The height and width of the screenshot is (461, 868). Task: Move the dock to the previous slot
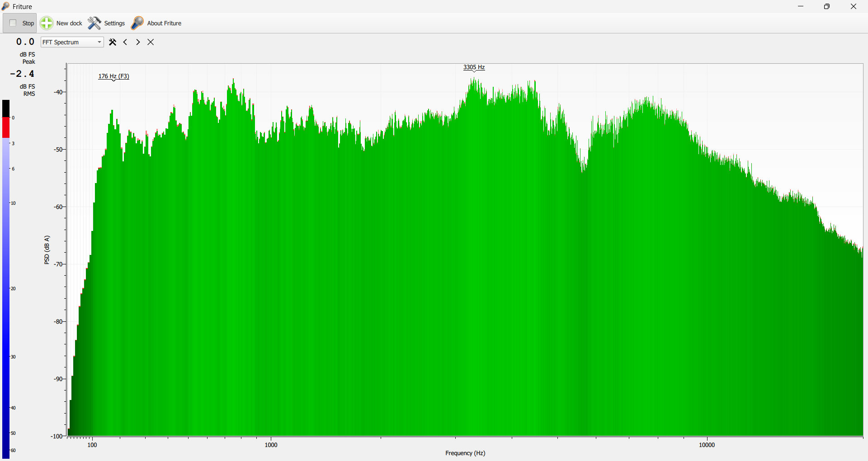pos(125,42)
